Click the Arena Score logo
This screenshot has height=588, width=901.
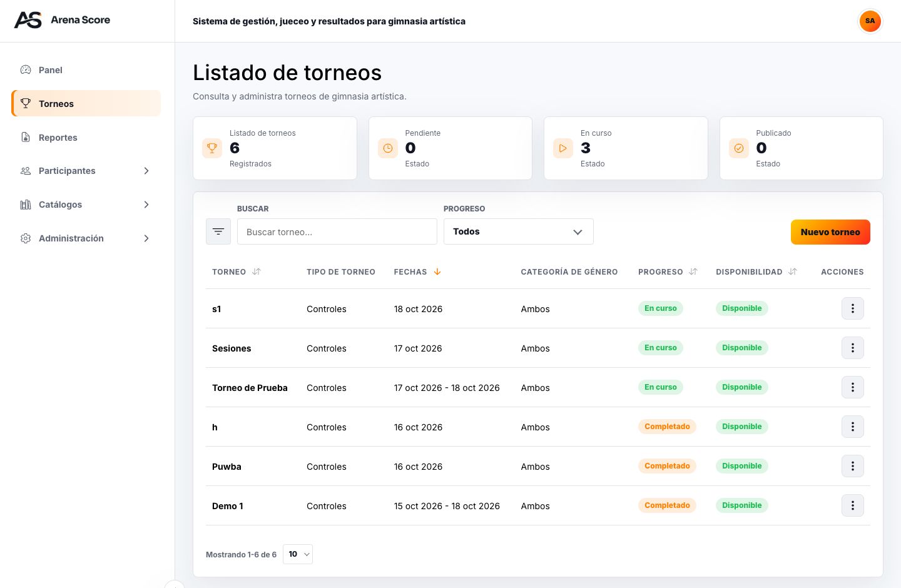[x=62, y=20]
